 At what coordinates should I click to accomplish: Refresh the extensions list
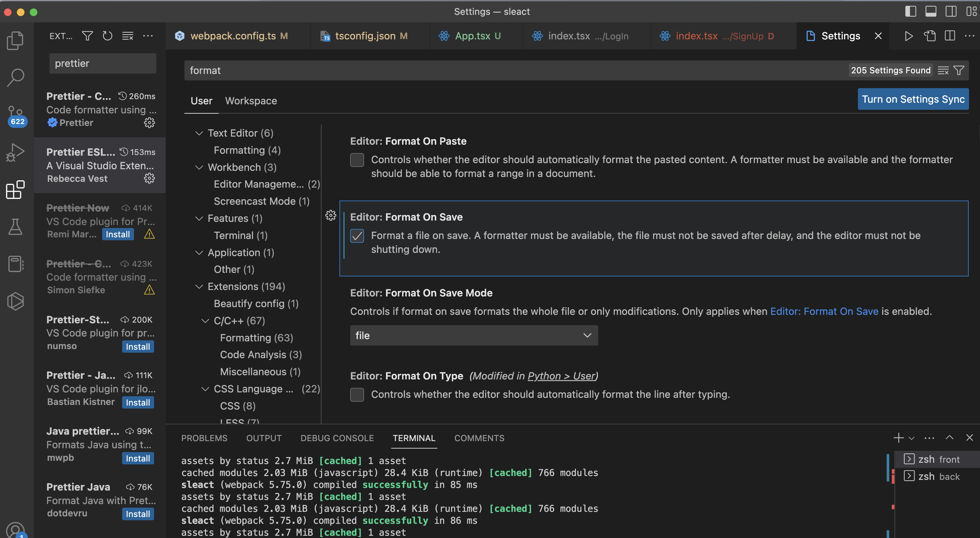click(x=107, y=36)
